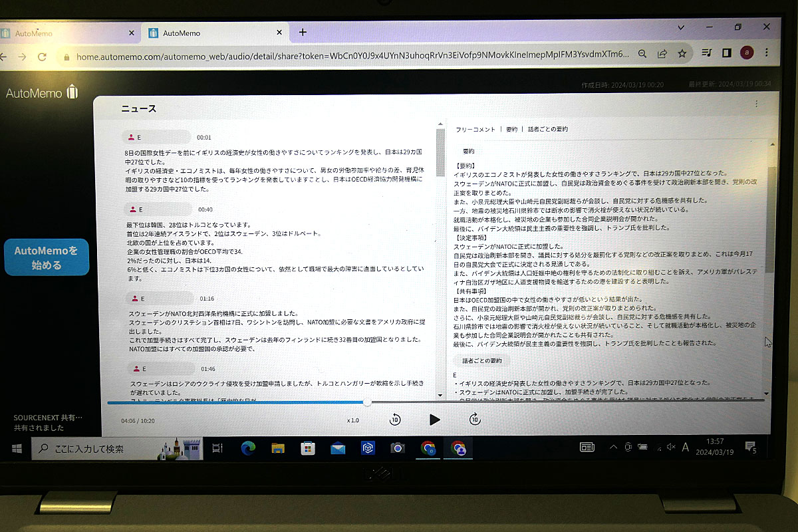Screen dimensions: 798x532
Task: Click the 01:16 timestamp
Action: tap(207, 299)
